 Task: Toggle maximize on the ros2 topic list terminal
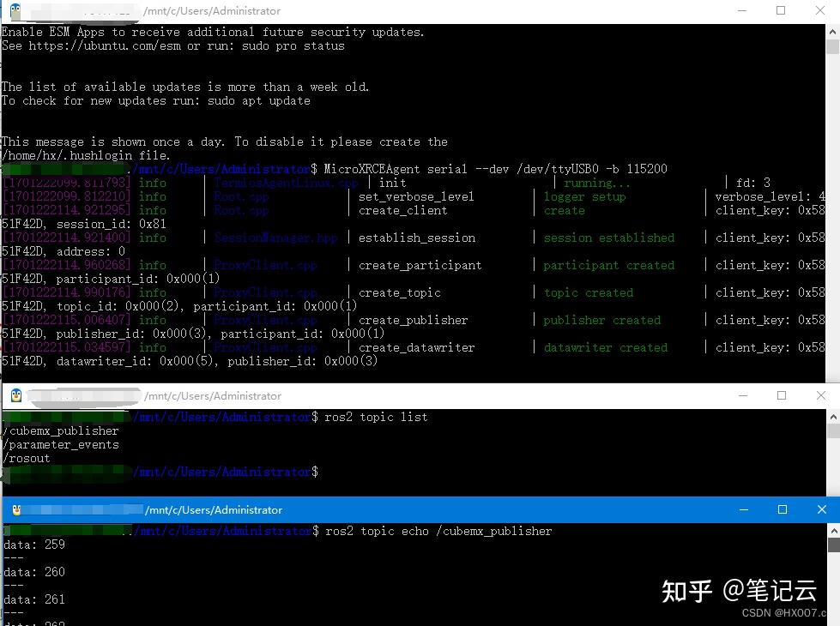point(782,395)
